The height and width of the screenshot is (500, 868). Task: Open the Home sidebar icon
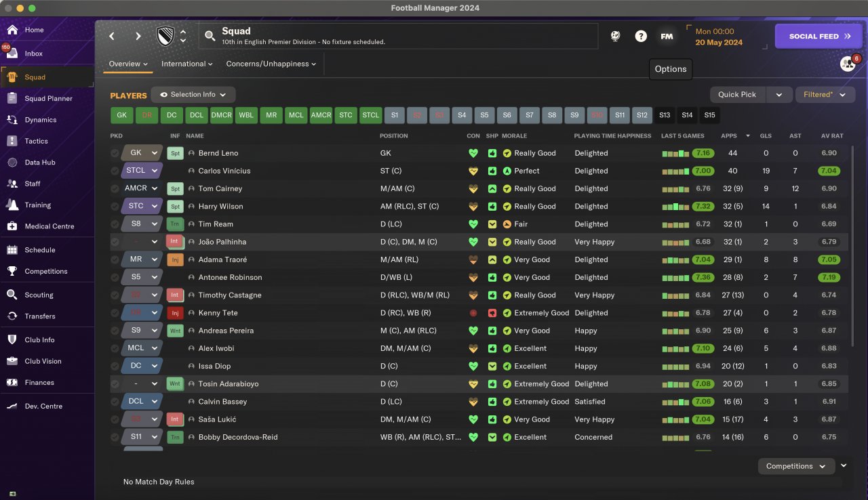pos(12,30)
